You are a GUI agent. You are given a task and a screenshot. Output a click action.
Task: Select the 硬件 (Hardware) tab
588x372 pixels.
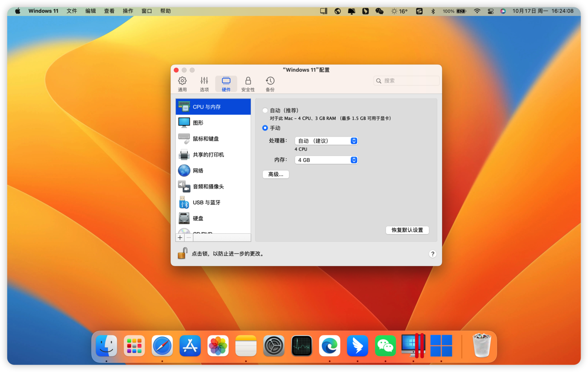coord(226,84)
